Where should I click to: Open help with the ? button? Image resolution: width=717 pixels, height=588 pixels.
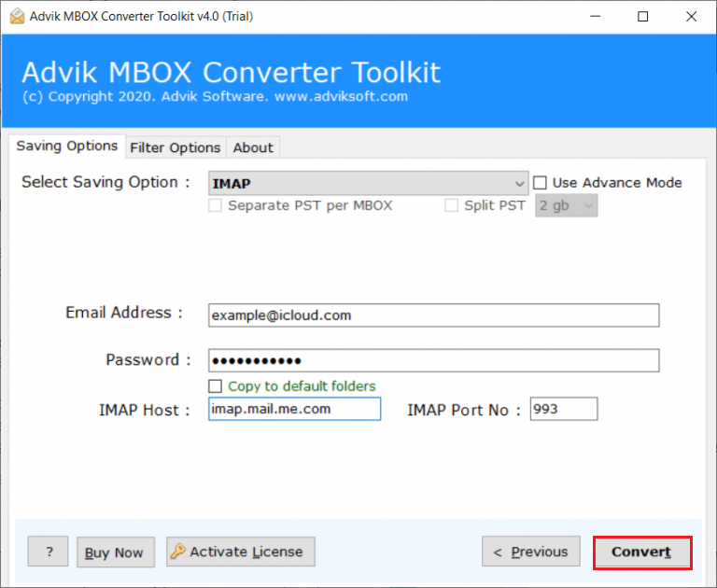point(48,552)
